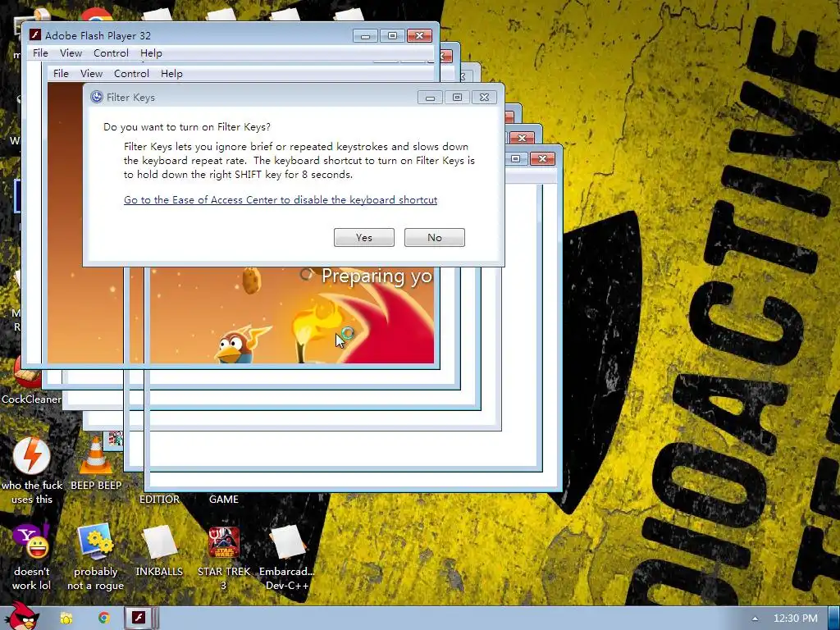Show hidden system tray icons arrow

755,619
